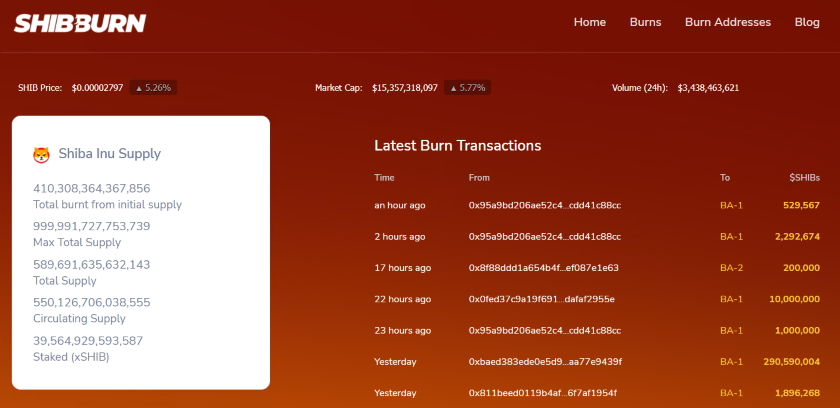The height and width of the screenshot is (408, 840).
Task: Click the From column header
Action: pos(479,178)
